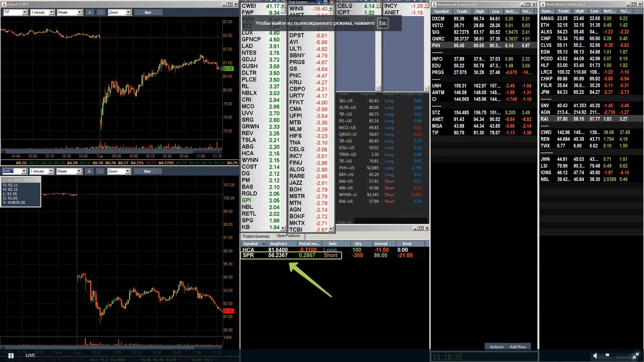Open the 1 minute interval dropdown on ANET chart

[51, 171]
